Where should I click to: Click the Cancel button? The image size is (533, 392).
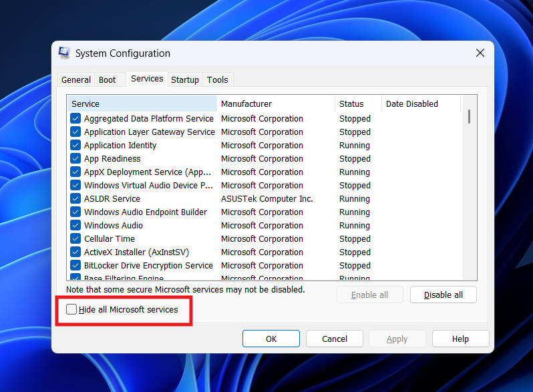pyautogui.click(x=335, y=339)
